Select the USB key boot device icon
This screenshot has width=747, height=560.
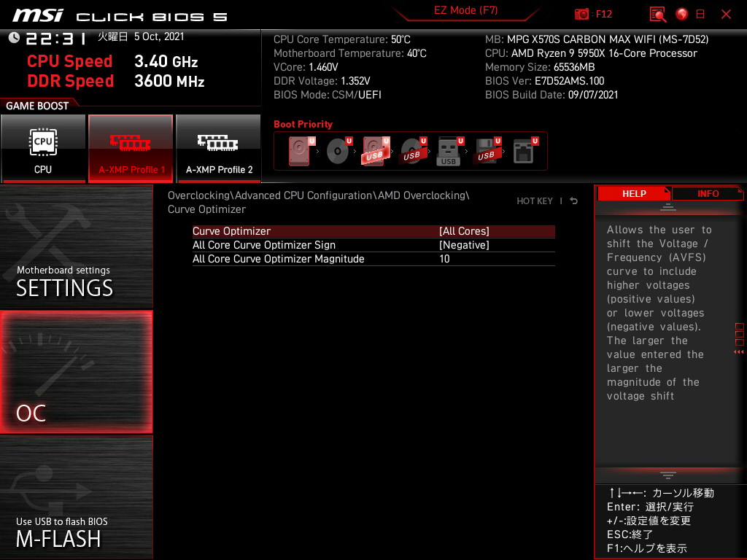450,151
